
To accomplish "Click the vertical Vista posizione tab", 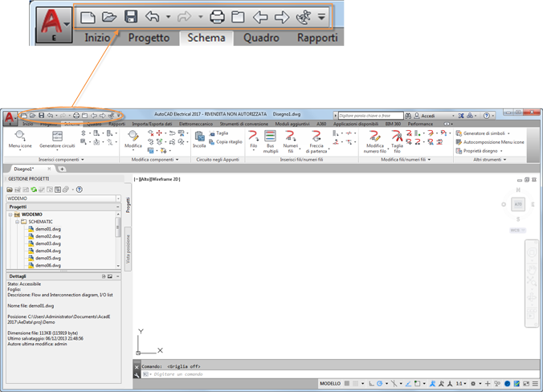I will pyautogui.click(x=128, y=249).
